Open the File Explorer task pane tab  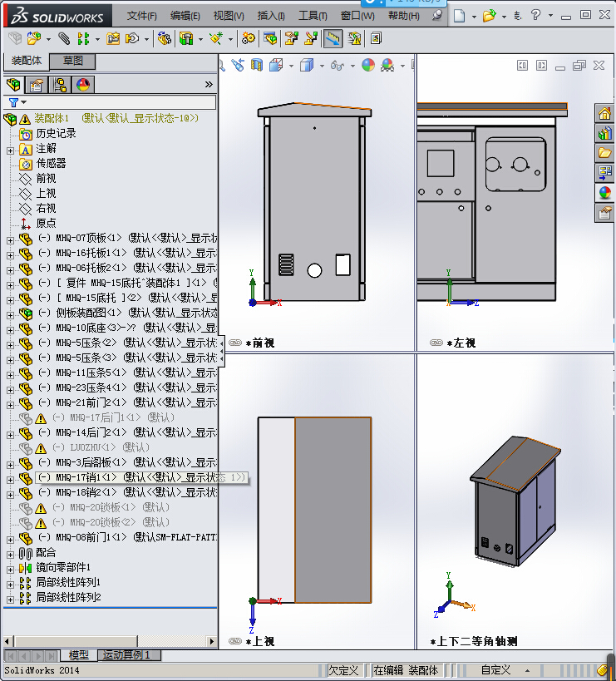click(x=604, y=153)
